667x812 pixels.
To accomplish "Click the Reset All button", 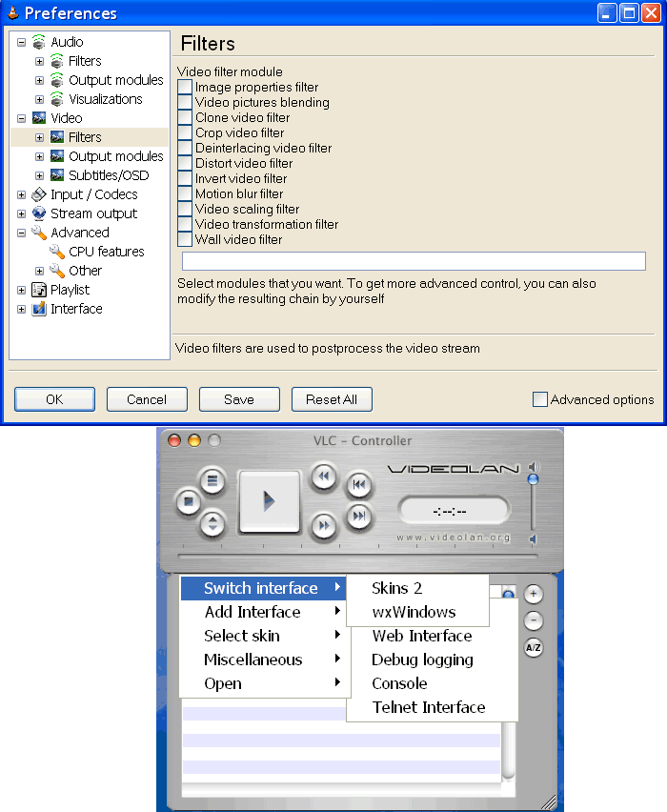I will 332,399.
